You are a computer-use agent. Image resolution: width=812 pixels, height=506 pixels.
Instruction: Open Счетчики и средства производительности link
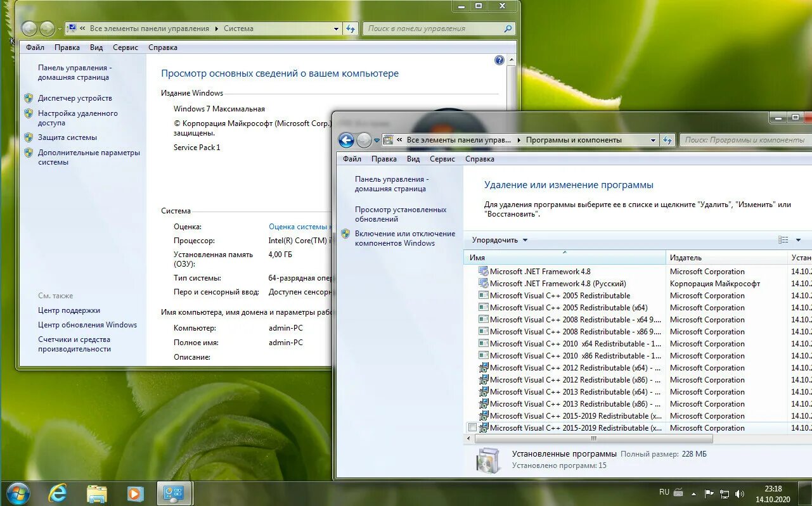tap(74, 345)
